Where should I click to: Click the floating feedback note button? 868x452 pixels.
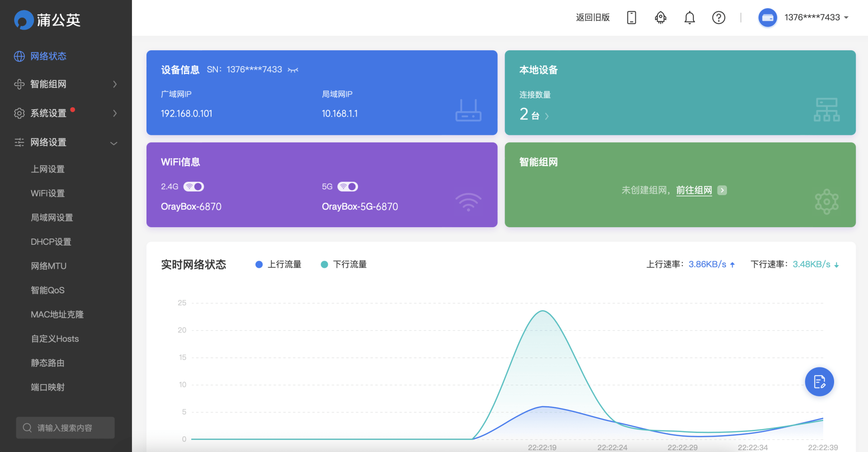(x=819, y=382)
